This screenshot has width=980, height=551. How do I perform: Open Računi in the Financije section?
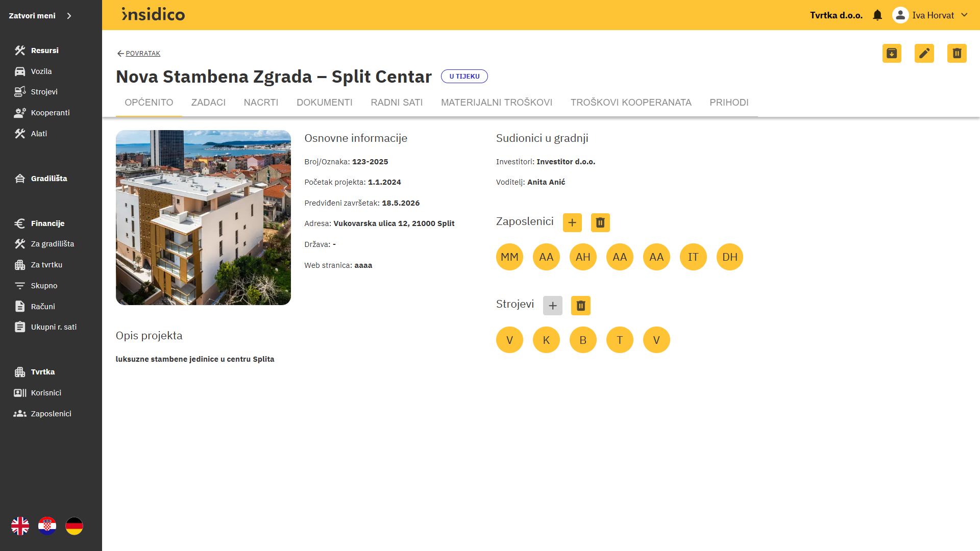pos(43,307)
